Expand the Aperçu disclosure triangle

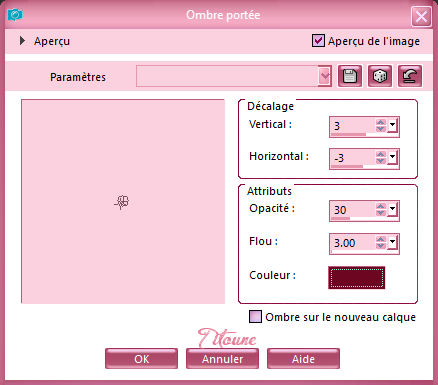pyautogui.click(x=22, y=41)
